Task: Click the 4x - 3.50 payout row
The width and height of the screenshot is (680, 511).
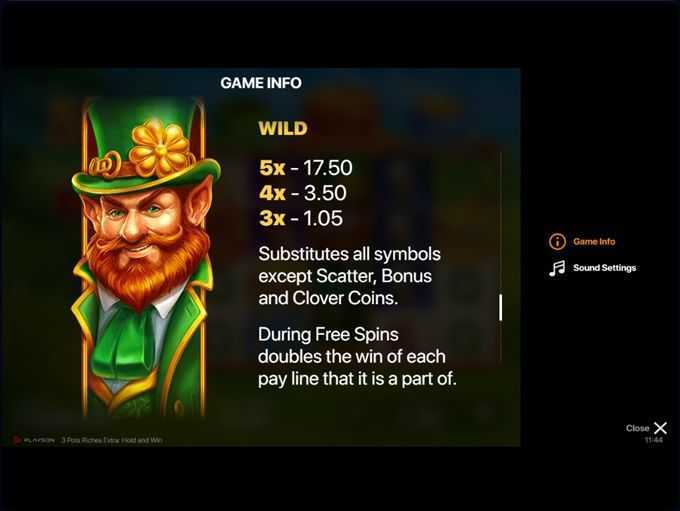Action: pos(303,193)
